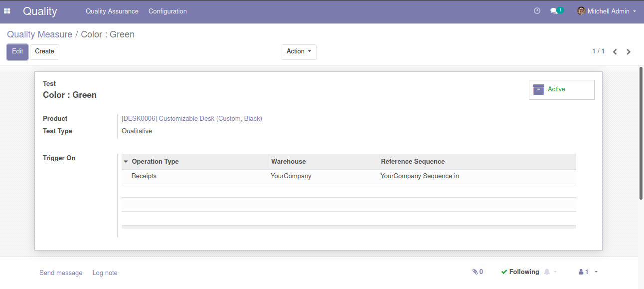644x289 pixels.
Task: Go to the previous record arrow
Action: tap(615, 52)
